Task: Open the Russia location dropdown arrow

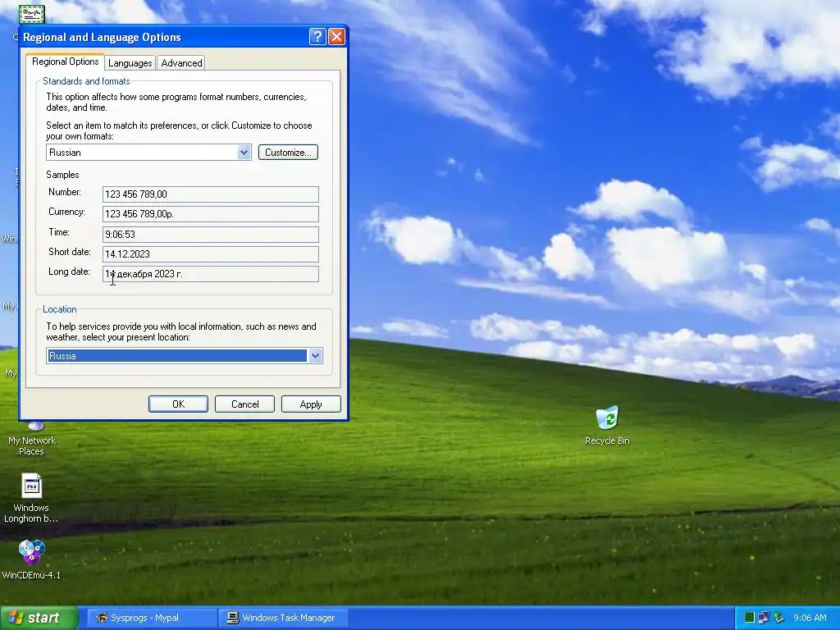Action: pos(316,356)
